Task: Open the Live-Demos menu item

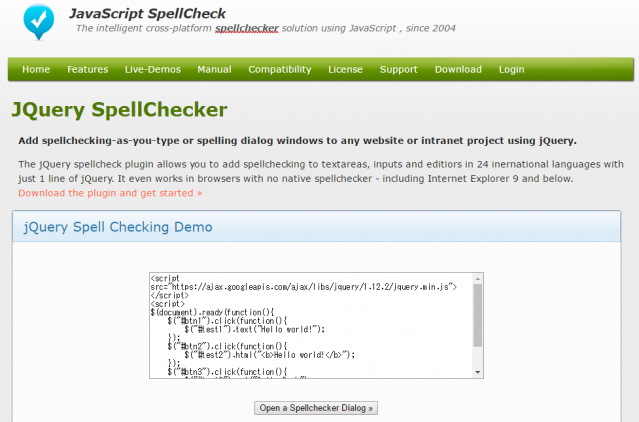Action: (x=153, y=70)
